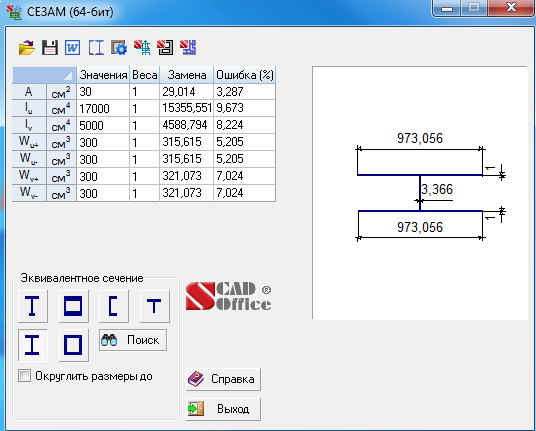Image resolution: width=536 pixels, height=431 pixels.
Task: Enable the Округлить размеры до checkbox
Action: (24, 376)
